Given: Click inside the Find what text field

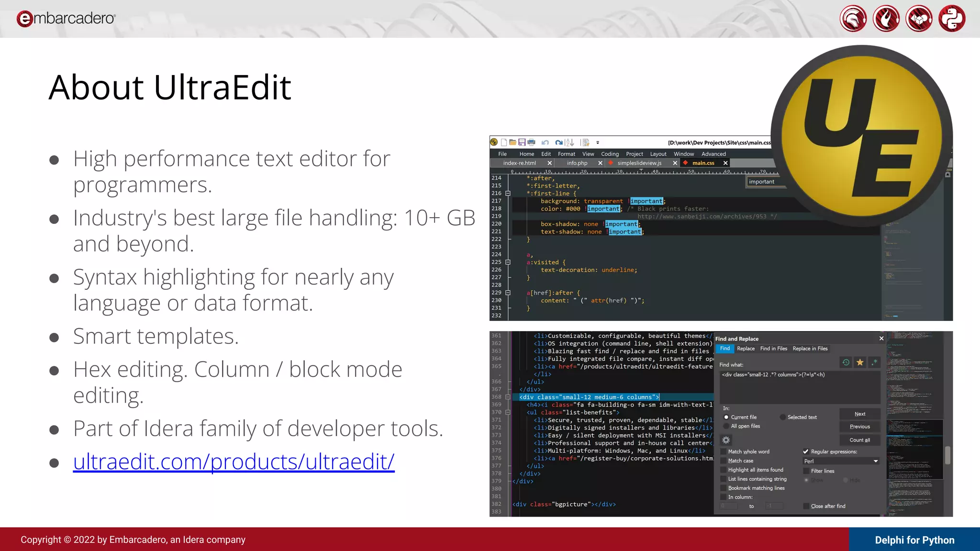Looking at the screenshot, I should point(799,387).
